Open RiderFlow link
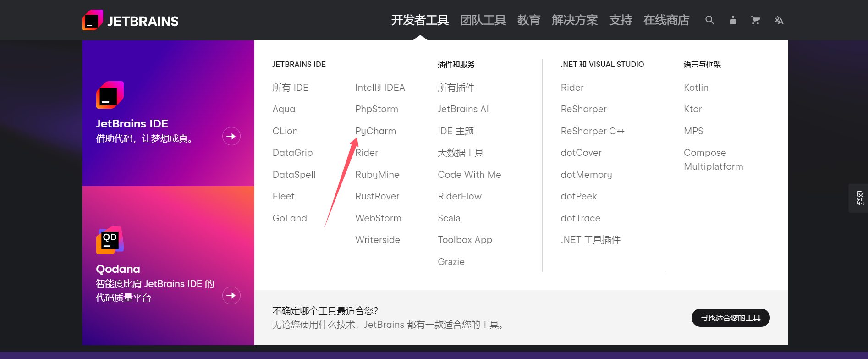This screenshot has height=359, width=868. tap(460, 196)
